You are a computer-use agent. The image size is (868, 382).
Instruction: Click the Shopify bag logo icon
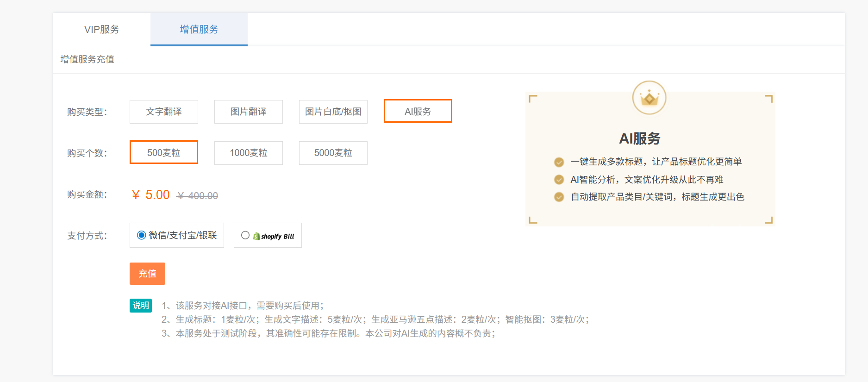256,236
